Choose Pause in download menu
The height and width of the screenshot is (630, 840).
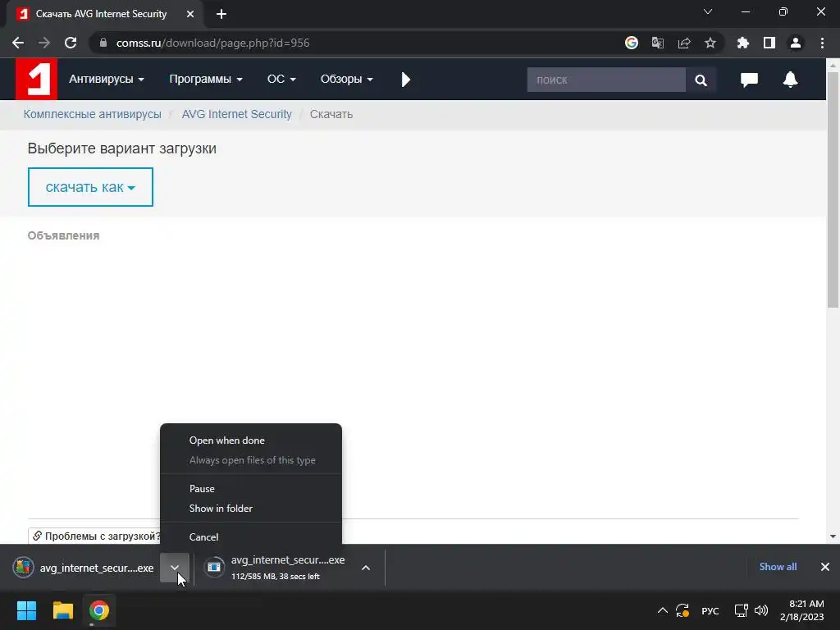(x=251, y=489)
